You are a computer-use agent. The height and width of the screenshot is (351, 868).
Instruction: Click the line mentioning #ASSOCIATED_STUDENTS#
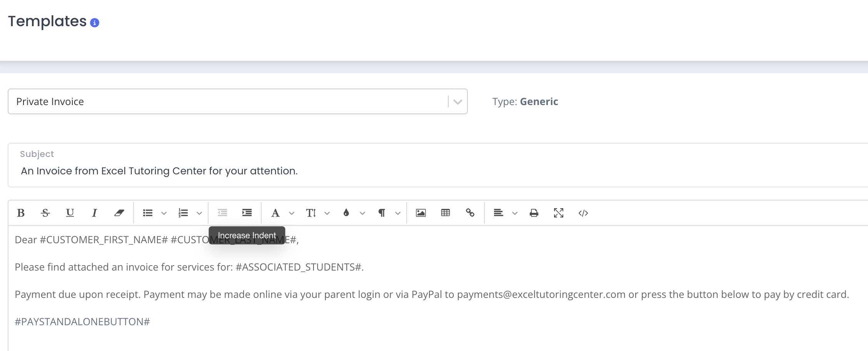pos(189,267)
